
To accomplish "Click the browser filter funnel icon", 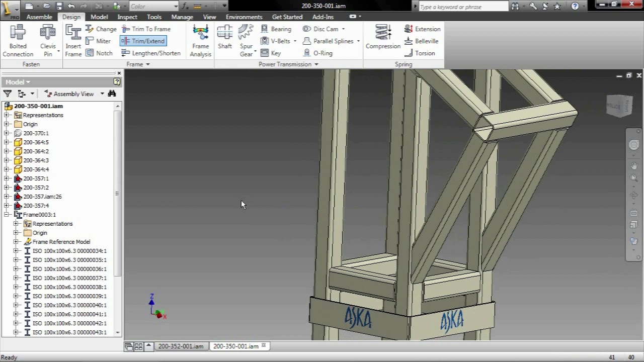I will click(x=8, y=94).
